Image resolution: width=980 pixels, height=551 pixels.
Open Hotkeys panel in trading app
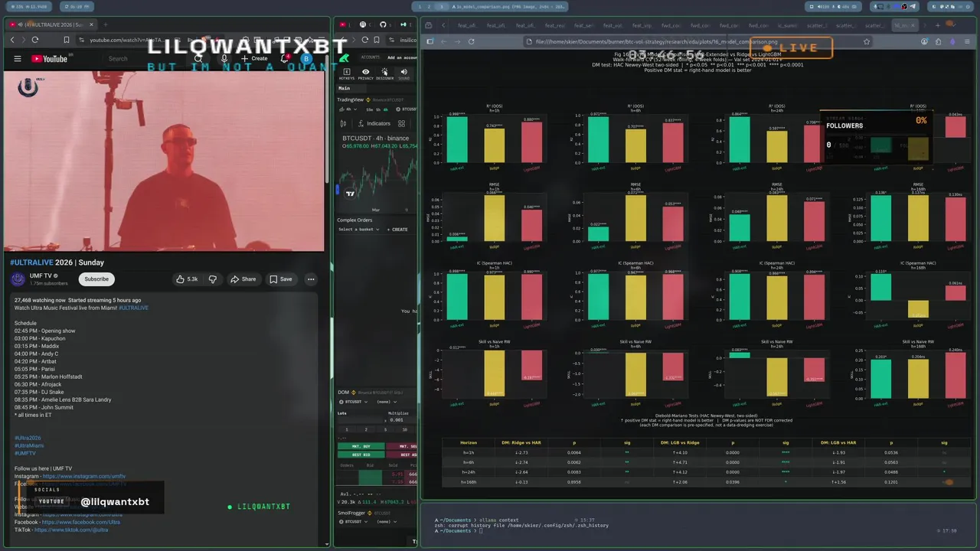pyautogui.click(x=347, y=74)
